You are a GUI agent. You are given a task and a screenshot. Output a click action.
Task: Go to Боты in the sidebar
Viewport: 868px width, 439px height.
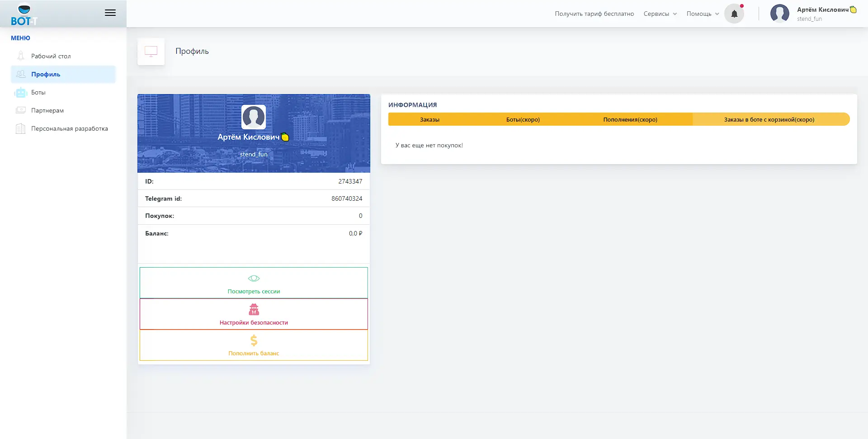click(63, 92)
